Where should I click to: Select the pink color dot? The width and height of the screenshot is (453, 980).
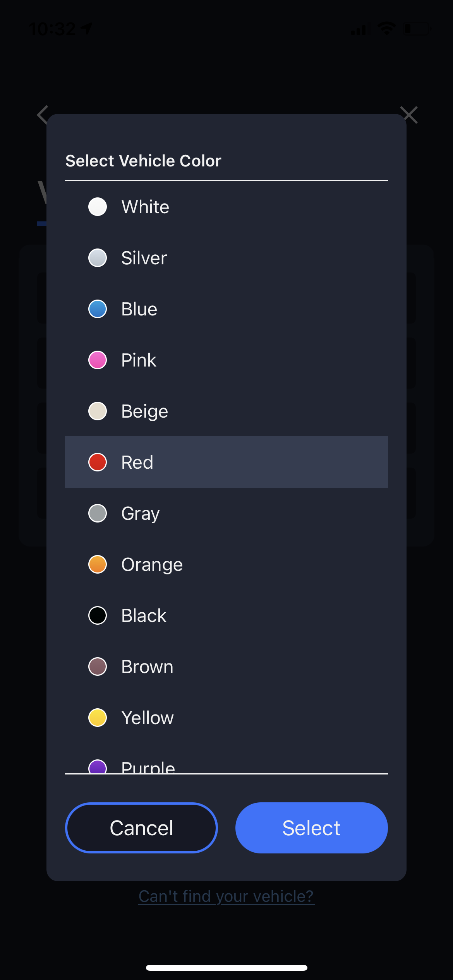click(x=98, y=360)
